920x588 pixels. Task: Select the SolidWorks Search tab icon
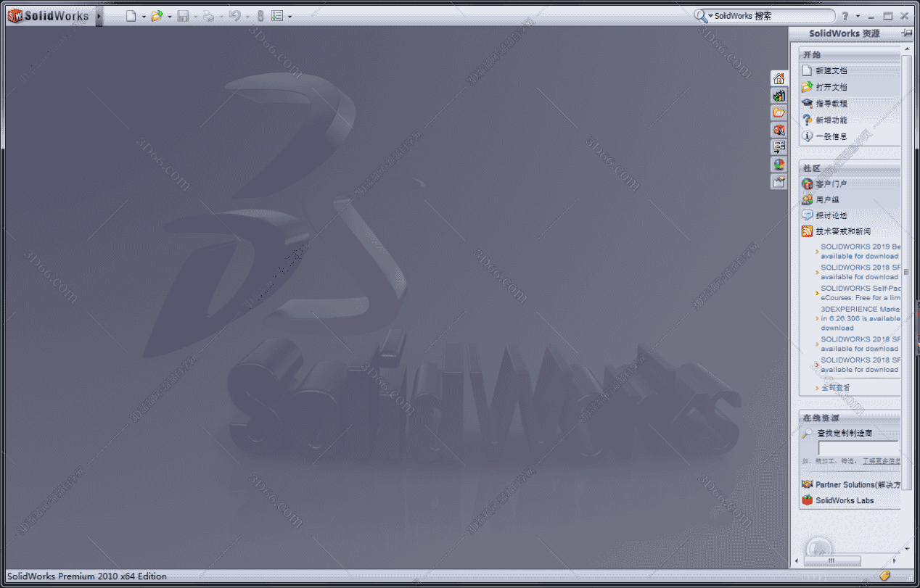click(x=779, y=130)
